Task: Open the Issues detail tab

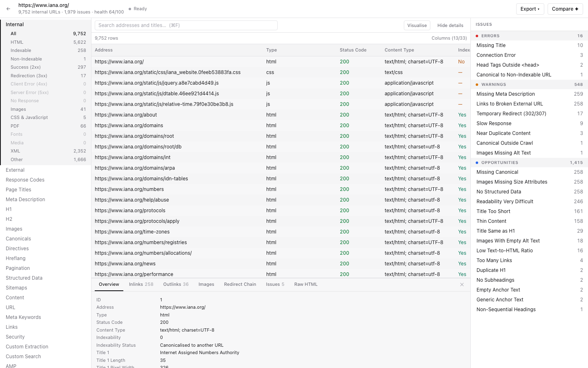Action: click(x=275, y=285)
